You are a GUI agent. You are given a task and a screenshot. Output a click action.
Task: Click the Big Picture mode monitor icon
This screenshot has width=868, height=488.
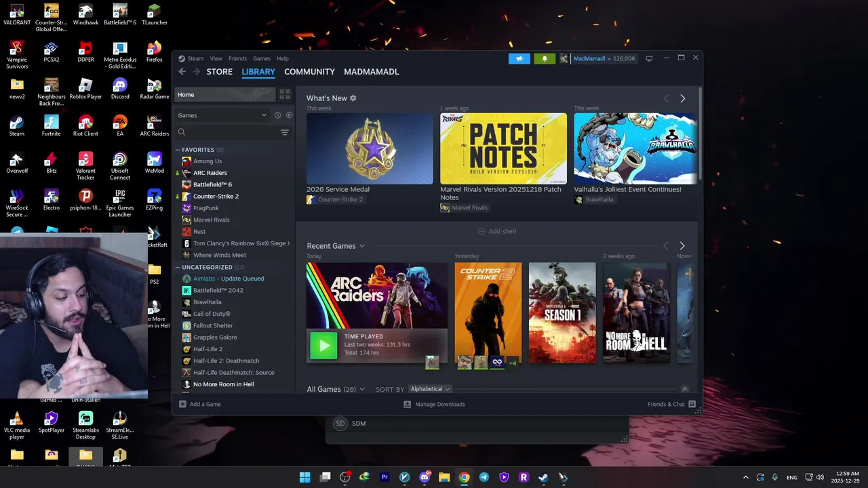coord(649,58)
